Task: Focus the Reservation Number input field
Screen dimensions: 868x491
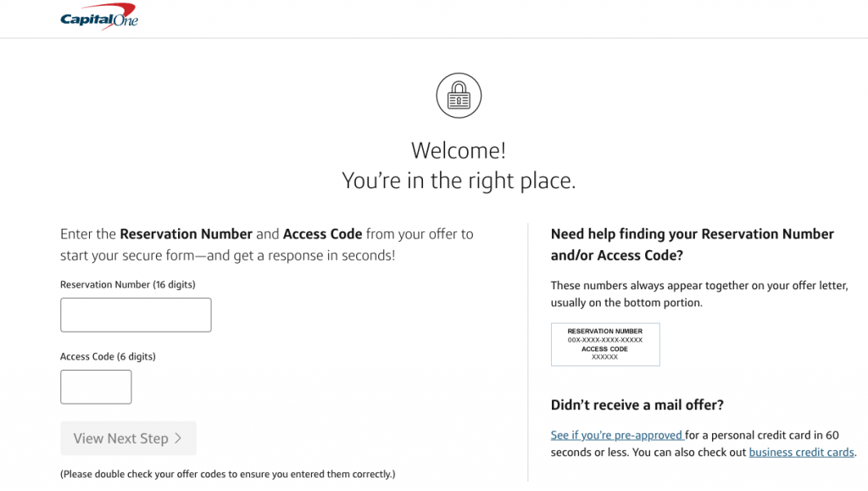Action: click(136, 315)
